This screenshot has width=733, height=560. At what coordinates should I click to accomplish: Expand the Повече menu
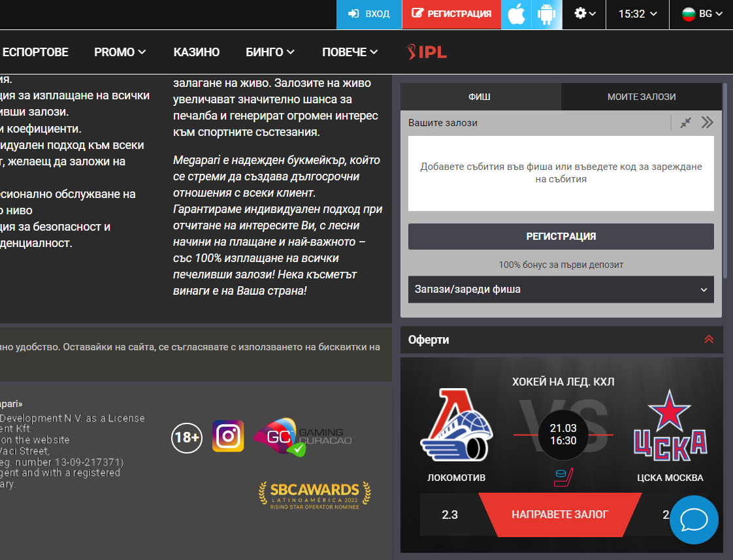point(350,52)
